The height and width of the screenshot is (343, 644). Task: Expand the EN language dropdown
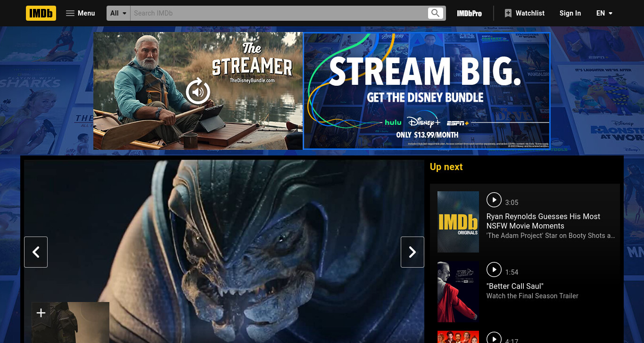pos(604,13)
